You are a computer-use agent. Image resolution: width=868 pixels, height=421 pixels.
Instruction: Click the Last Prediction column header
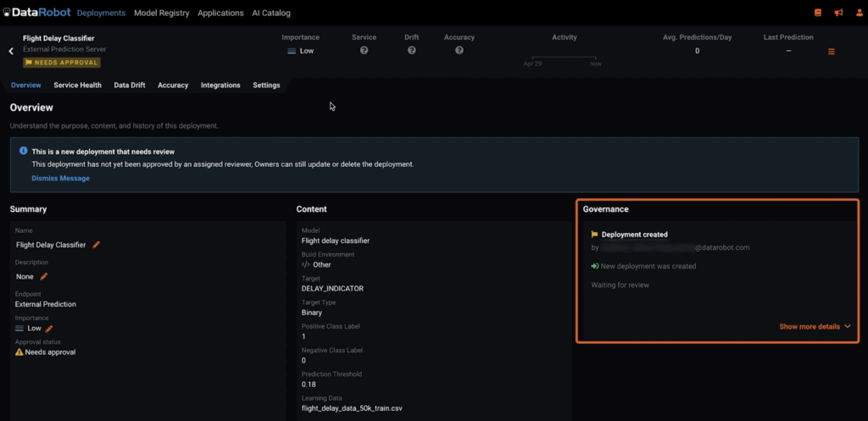point(788,37)
